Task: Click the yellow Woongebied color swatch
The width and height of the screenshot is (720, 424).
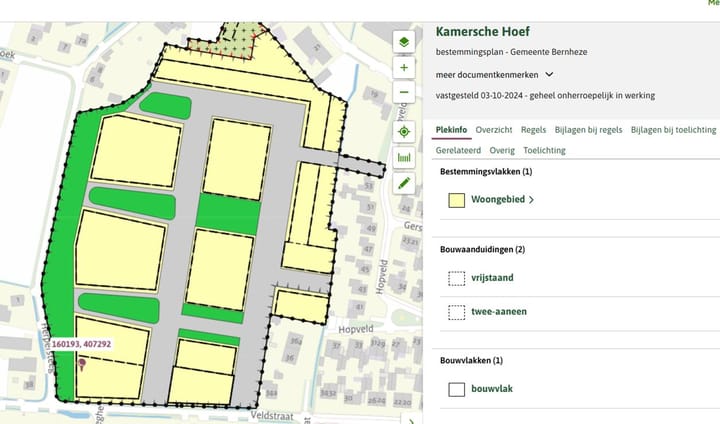Action: click(x=457, y=200)
